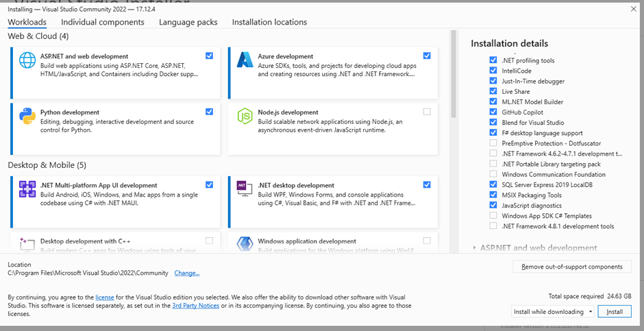Switch to the Workloads tab
Image resolution: width=644 pixels, height=331 pixels.
27,22
